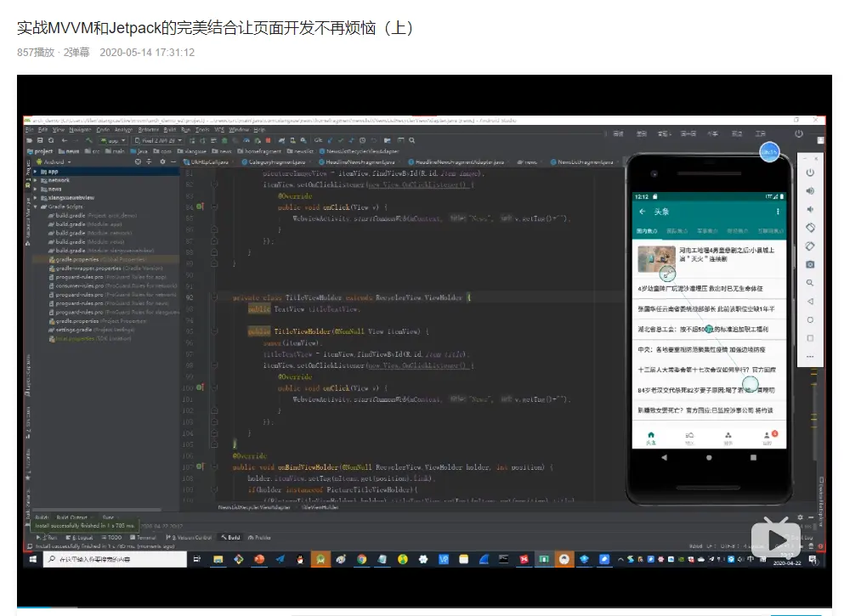Click the emulator volume up icon
This screenshot has height=616, width=844.
[x=810, y=191]
